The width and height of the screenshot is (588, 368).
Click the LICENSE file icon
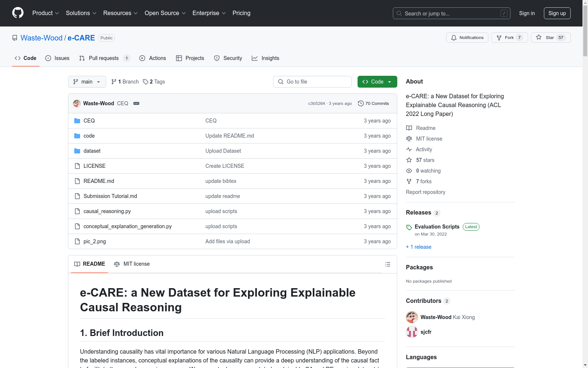coord(77,166)
